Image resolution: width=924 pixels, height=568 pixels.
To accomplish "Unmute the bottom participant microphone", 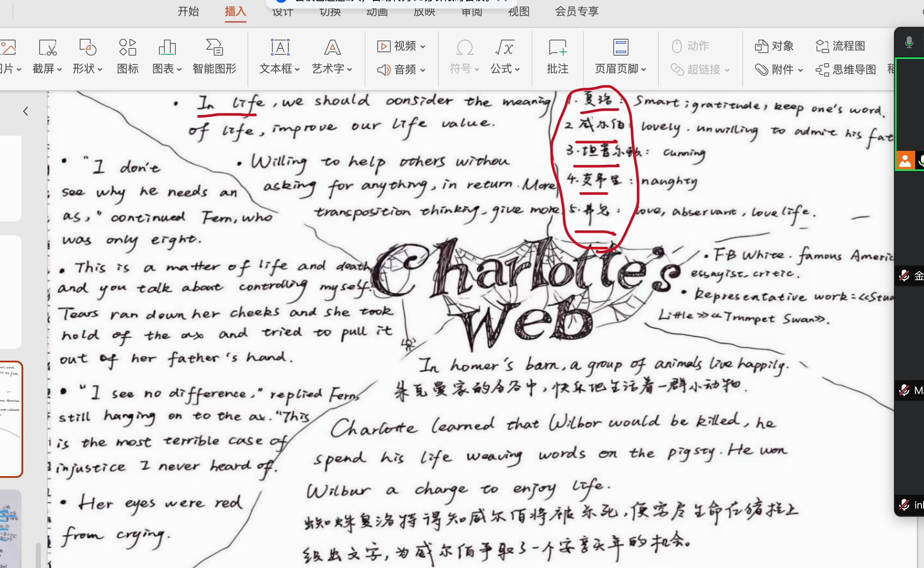I will [905, 504].
